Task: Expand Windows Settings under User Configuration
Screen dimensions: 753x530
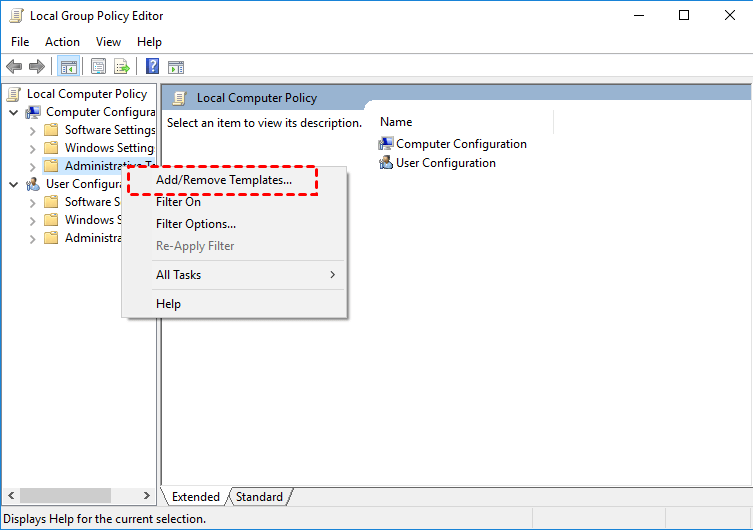Action: pyautogui.click(x=32, y=221)
